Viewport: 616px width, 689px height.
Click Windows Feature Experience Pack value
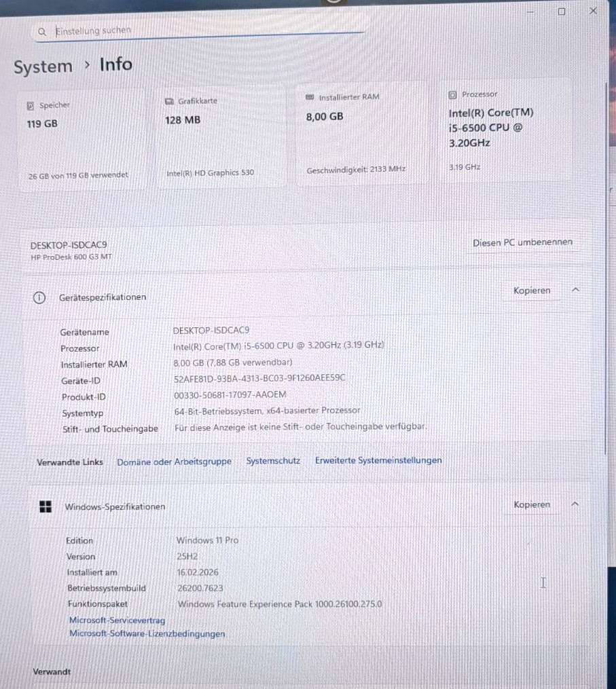pyautogui.click(x=280, y=603)
